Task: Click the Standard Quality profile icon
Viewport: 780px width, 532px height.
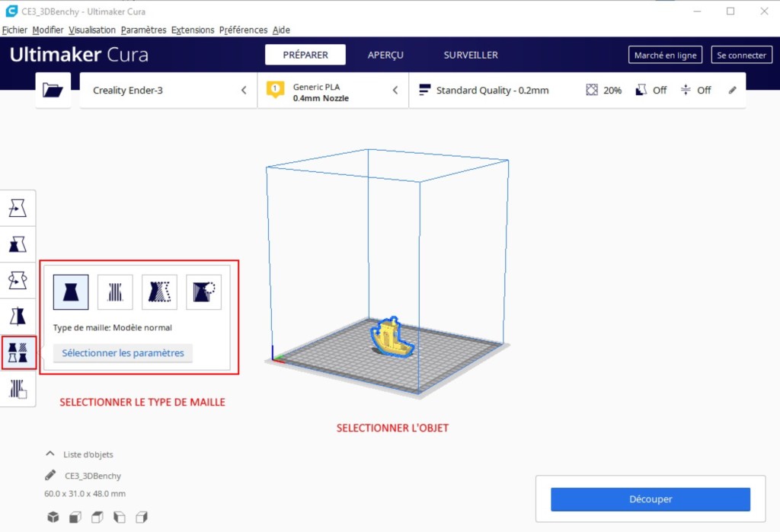Action: pyautogui.click(x=425, y=90)
